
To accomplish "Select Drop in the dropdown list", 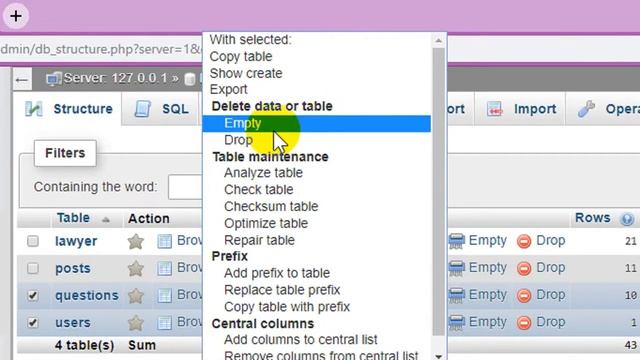I will 316,140.
